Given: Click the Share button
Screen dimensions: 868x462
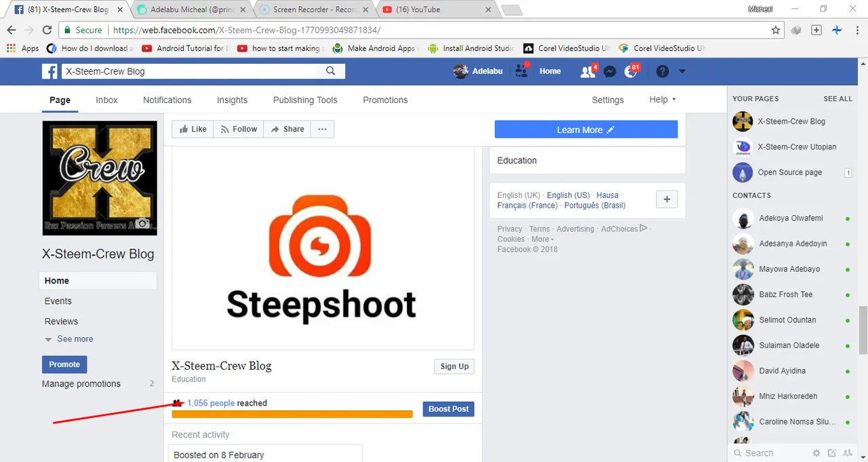Looking at the screenshot, I should [288, 129].
